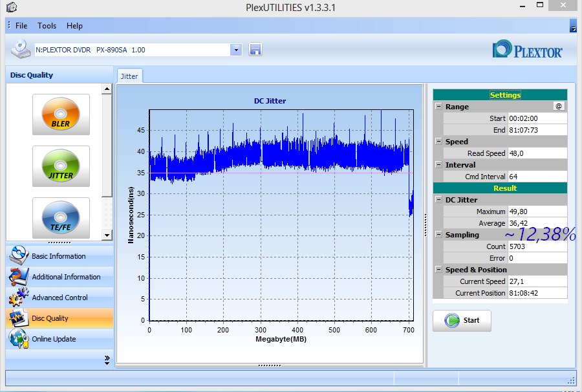This screenshot has height=392, width=582.
Task: Click the Additional Information icon
Action: [x=19, y=277]
